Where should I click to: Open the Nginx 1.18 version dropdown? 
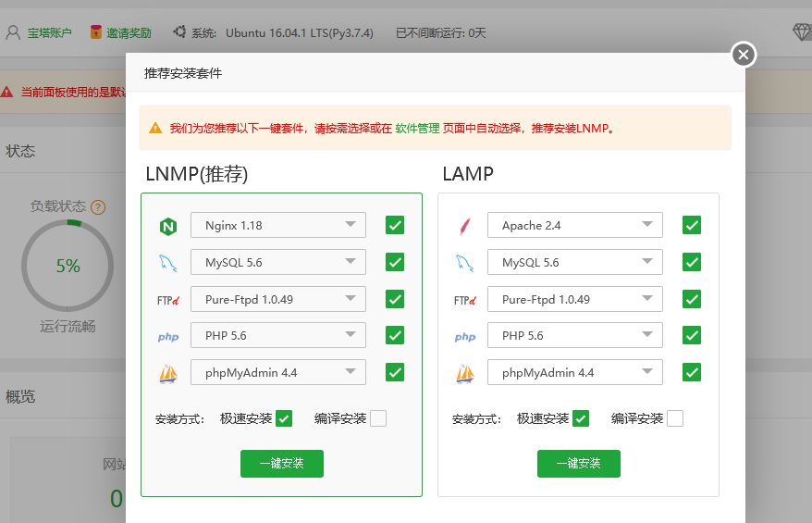pos(278,225)
